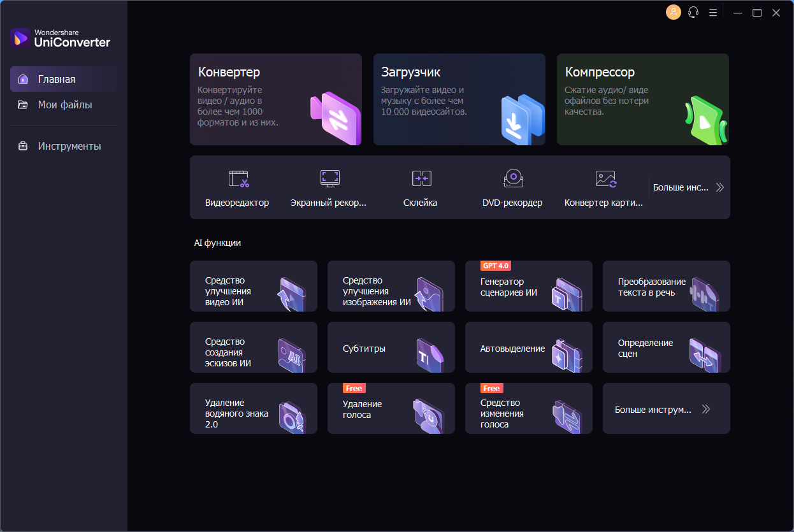Open the hamburger menu icon
794x532 pixels.
click(713, 12)
